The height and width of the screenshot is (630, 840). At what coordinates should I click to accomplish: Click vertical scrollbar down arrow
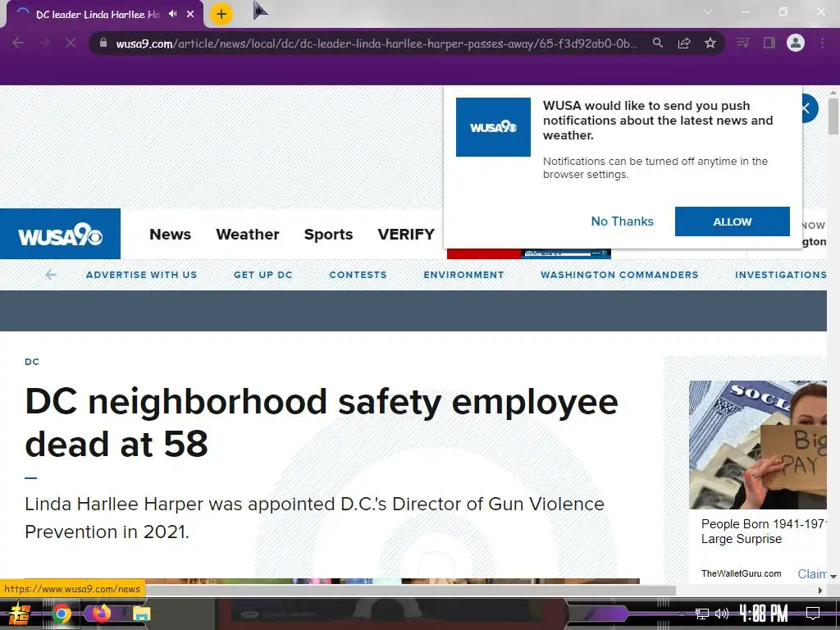pyautogui.click(x=833, y=577)
